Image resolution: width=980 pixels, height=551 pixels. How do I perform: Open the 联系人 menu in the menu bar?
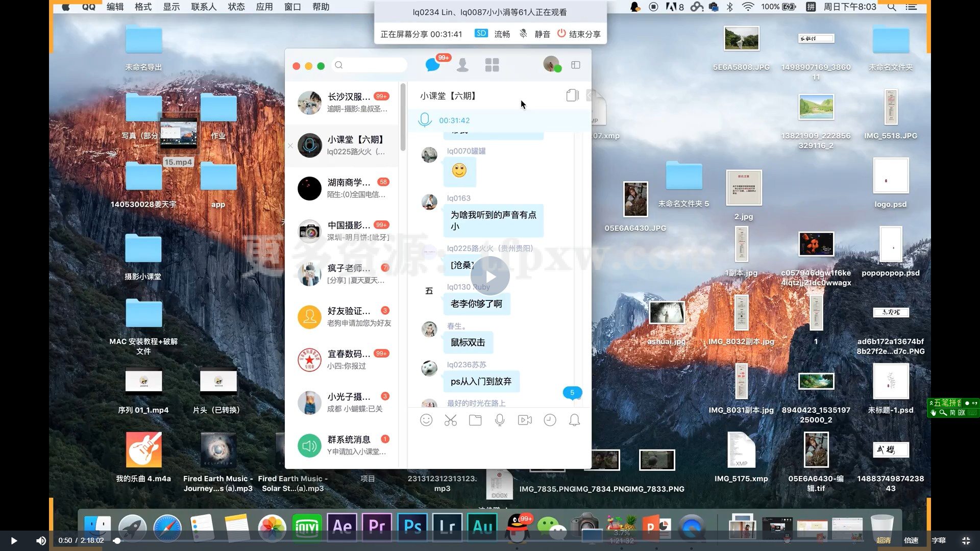point(203,7)
